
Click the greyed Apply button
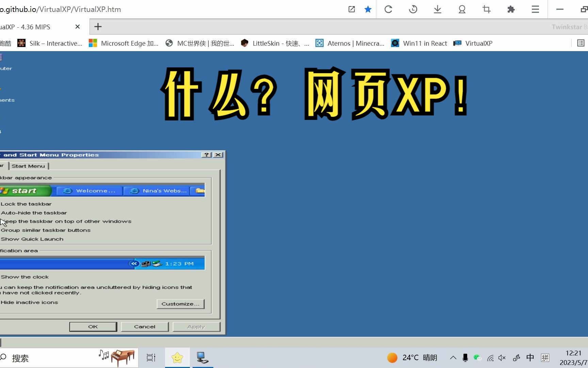197,326
